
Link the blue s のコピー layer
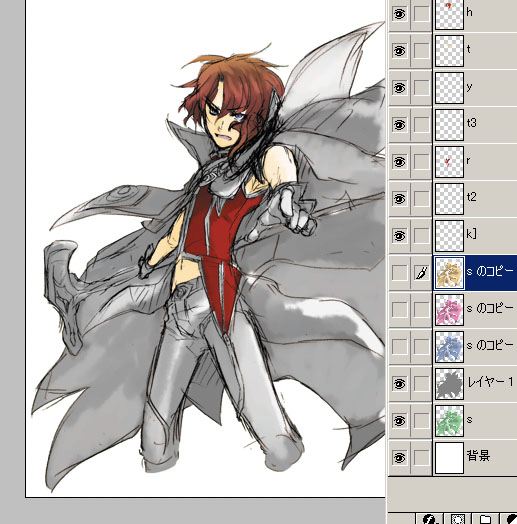pyautogui.click(x=421, y=347)
